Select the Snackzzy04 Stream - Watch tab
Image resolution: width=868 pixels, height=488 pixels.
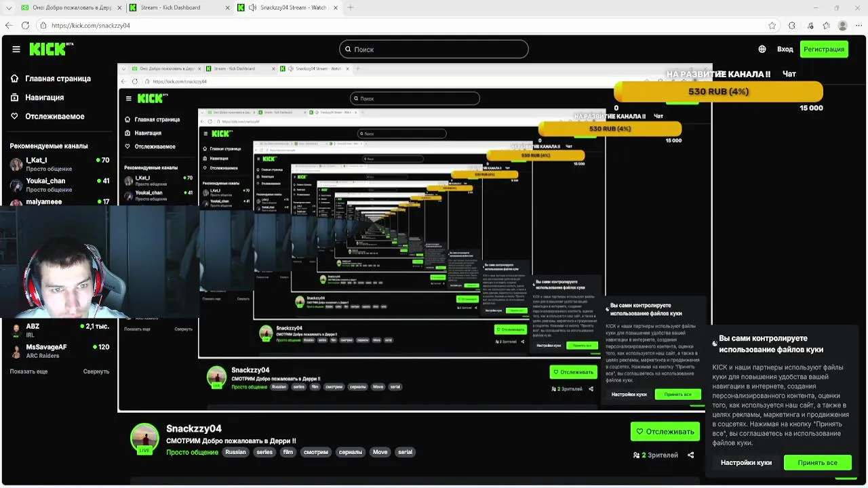coord(289,7)
